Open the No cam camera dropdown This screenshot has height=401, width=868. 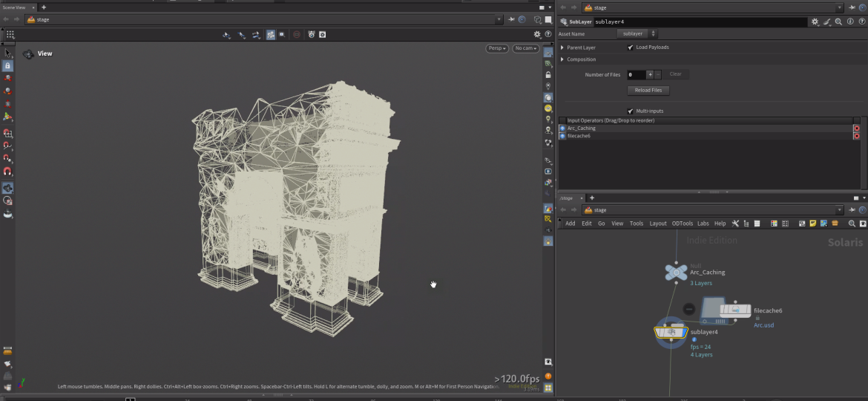(x=525, y=48)
